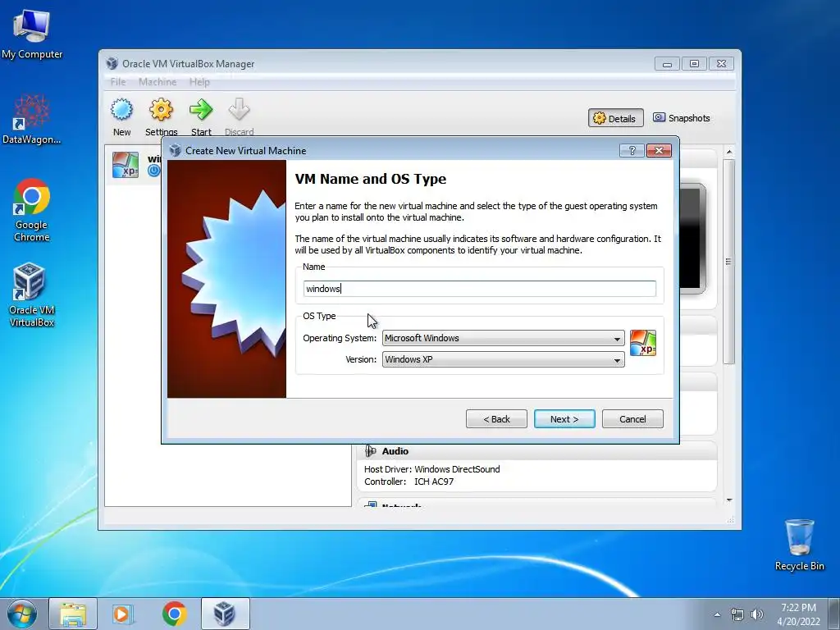Click the Audio section heading
This screenshot has height=630, width=840.
(395, 451)
